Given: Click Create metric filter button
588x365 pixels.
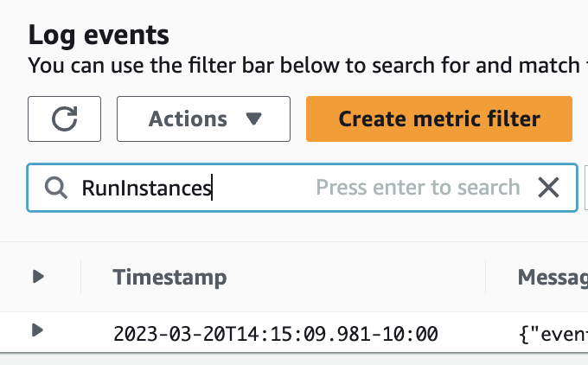Looking at the screenshot, I should tap(438, 118).
